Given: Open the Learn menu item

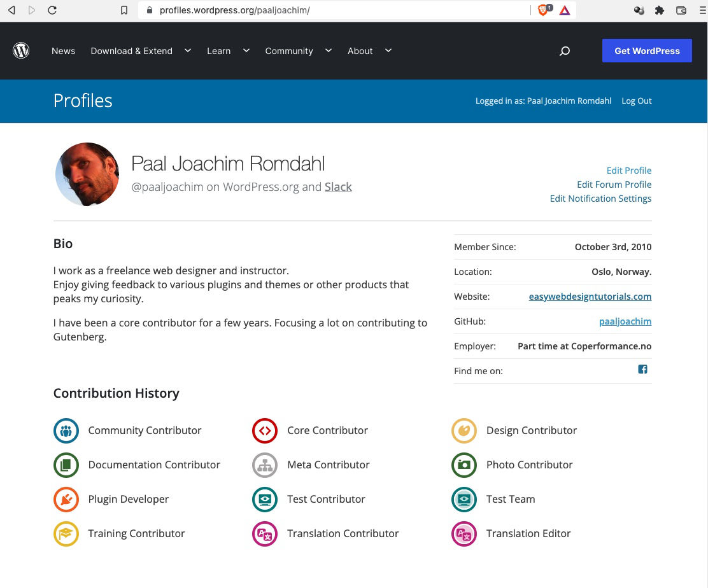Looking at the screenshot, I should pos(218,51).
